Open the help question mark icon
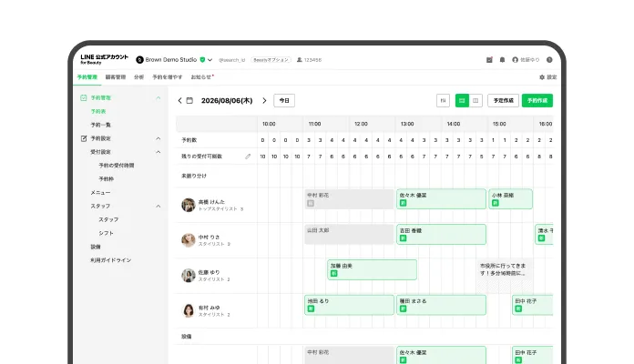The height and width of the screenshot is (364, 634). point(549,60)
